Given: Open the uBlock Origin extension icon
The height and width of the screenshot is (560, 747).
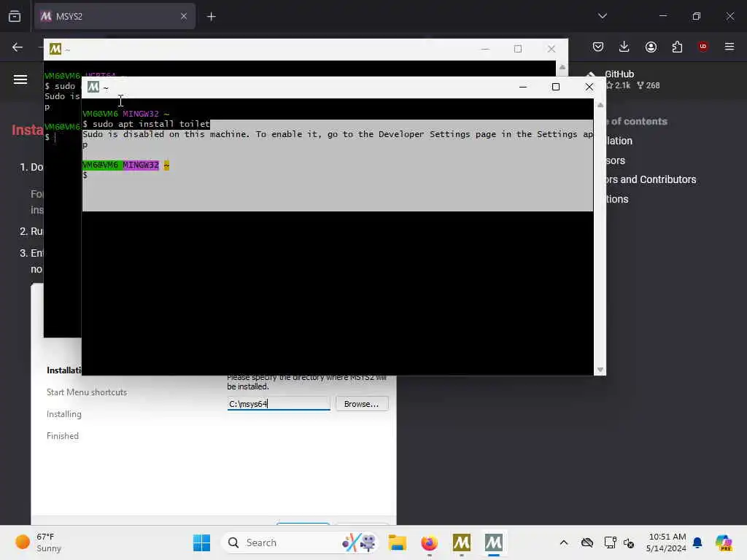Looking at the screenshot, I should coord(703,46).
